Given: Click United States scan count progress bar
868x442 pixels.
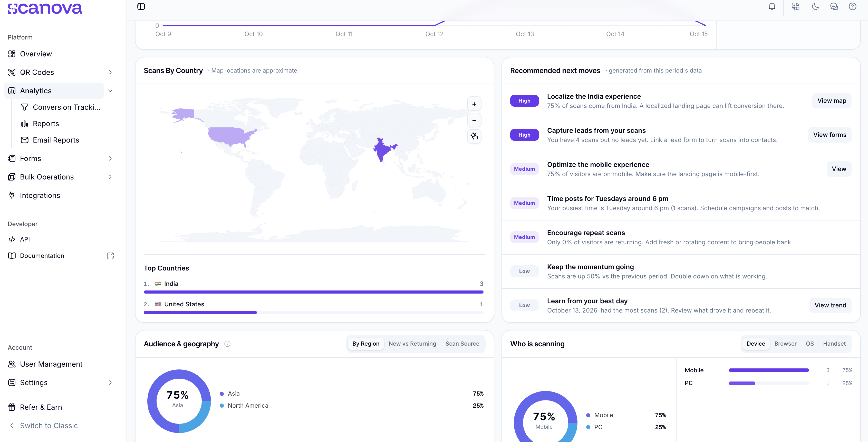Looking at the screenshot, I should coord(313,313).
